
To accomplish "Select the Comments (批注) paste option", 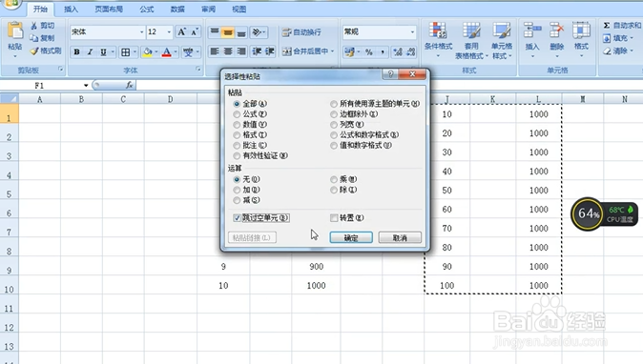I will (237, 146).
